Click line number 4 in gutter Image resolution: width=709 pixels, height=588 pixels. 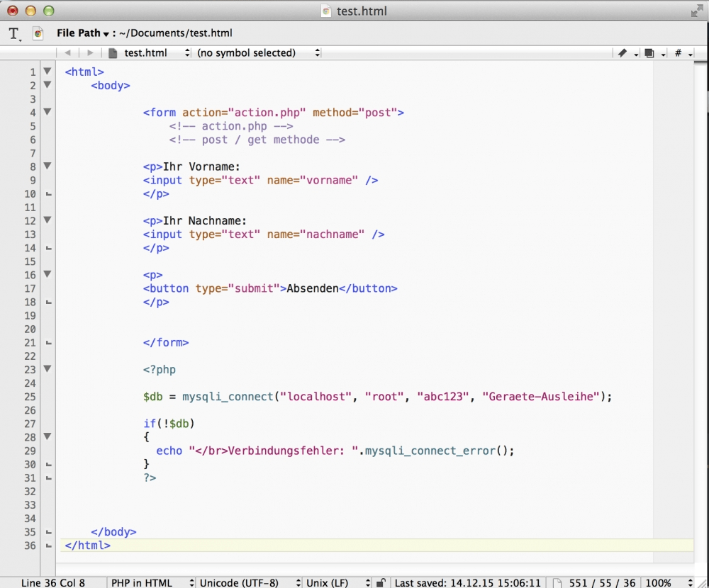click(x=33, y=113)
